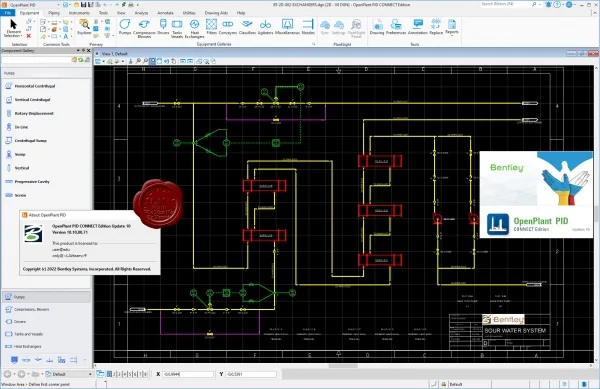The width and height of the screenshot is (600, 389).
Task: Open the Filters equipment gallery
Action: pyautogui.click(x=211, y=27)
